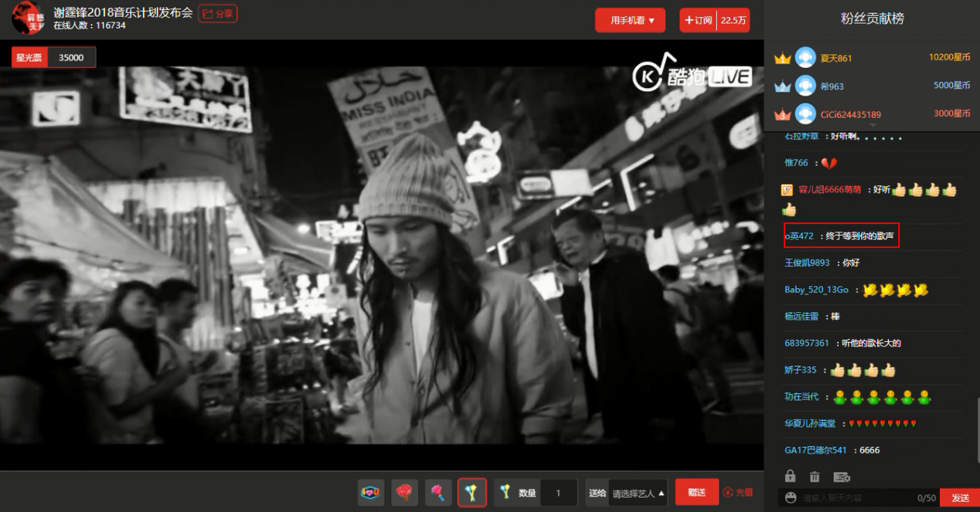Click the chat lock icon
The width and height of the screenshot is (980, 512).
790,476
